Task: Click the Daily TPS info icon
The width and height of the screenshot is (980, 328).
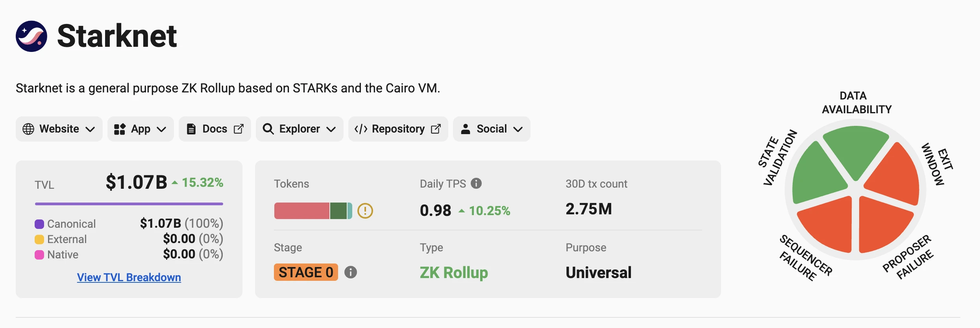Action: [x=476, y=183]
